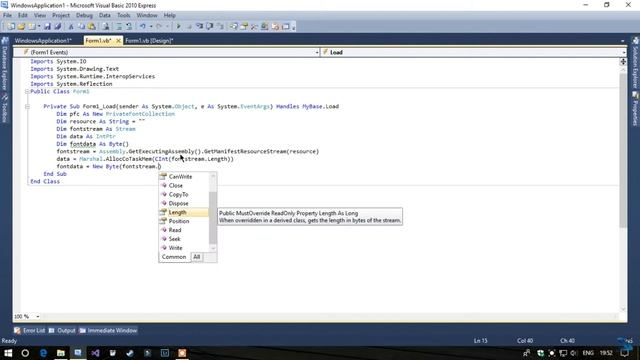Viewport: 640px width, 360px height.
Task: Uncomment selected lines icon
Action: pyautogui.click(x=129, y=27)
